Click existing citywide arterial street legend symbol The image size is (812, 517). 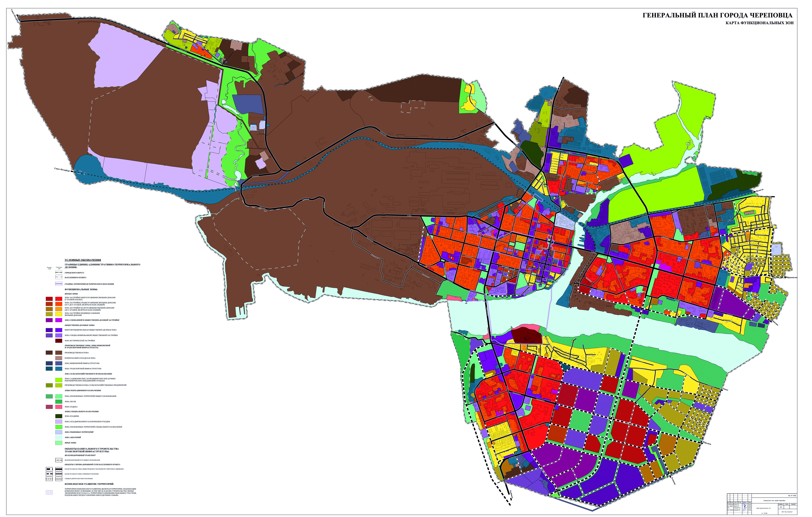[x=59, y=469]
